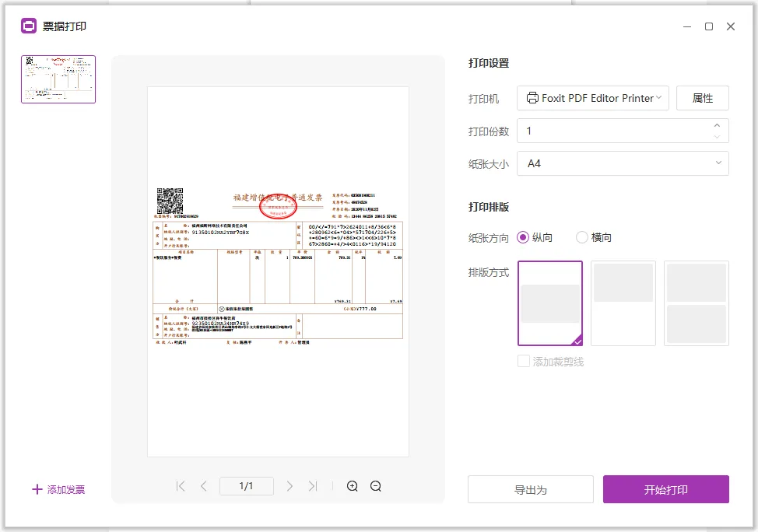
Task: Click the 属性 button
Action: tap(702, 97)
